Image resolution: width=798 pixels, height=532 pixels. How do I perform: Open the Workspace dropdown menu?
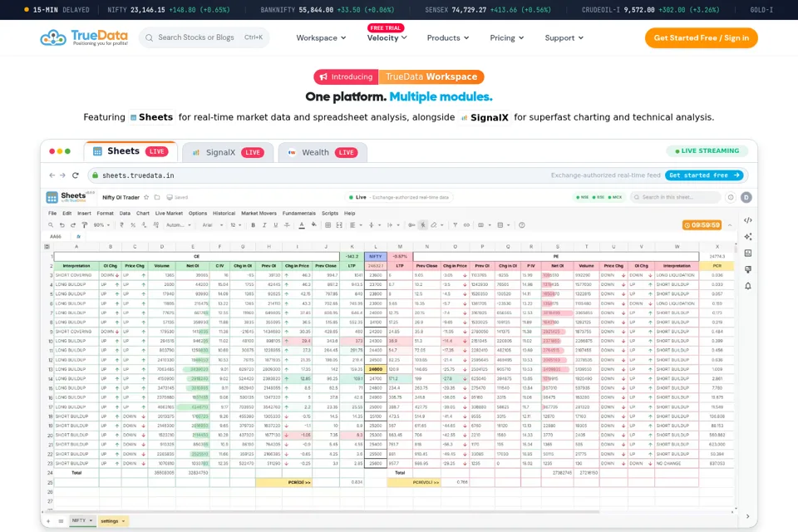coord(321,37)
